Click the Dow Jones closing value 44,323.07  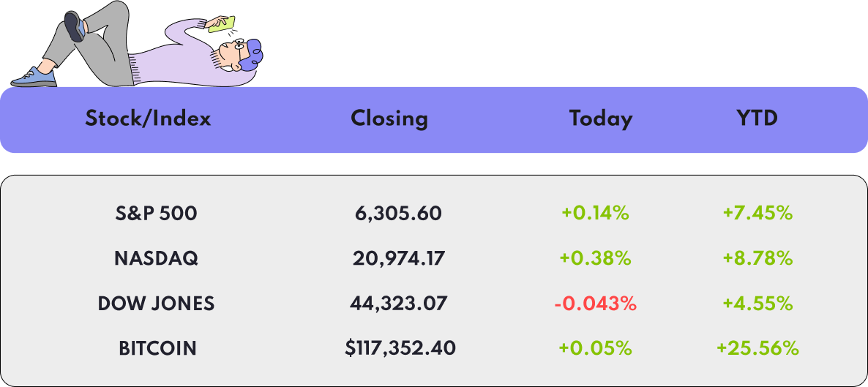pyautogui.click(x=398, y=304)
